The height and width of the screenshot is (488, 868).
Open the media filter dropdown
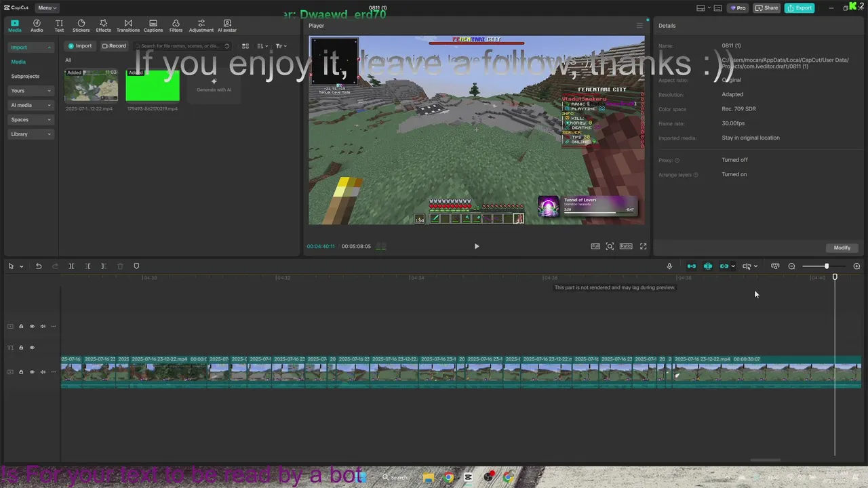pyautogui.click(x=281, y=46)
